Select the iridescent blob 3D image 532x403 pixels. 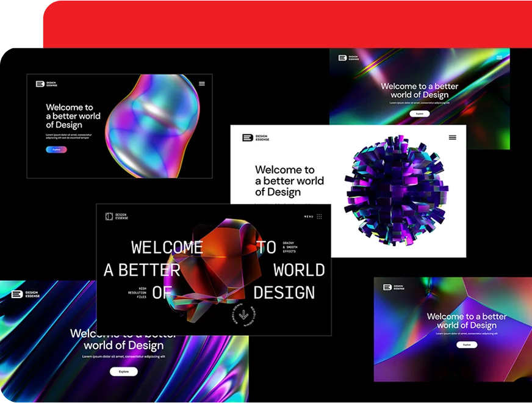[x=153, y=125]
